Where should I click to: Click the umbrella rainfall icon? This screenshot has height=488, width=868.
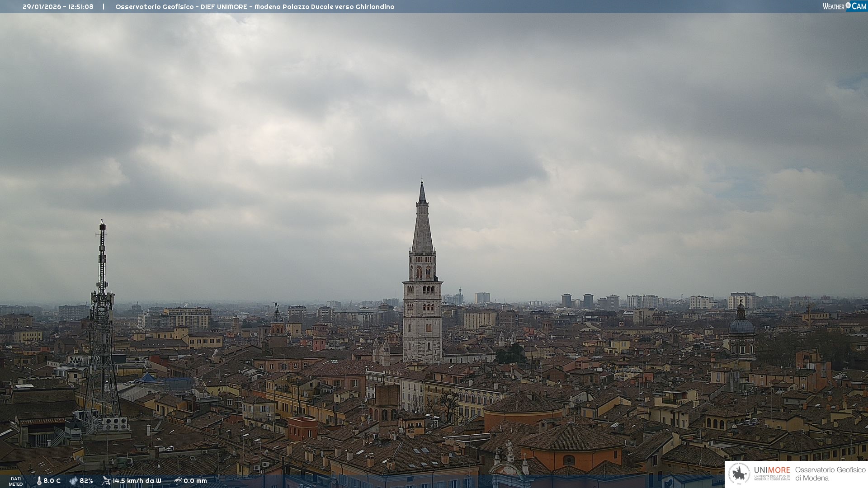[x=178, y=481]
